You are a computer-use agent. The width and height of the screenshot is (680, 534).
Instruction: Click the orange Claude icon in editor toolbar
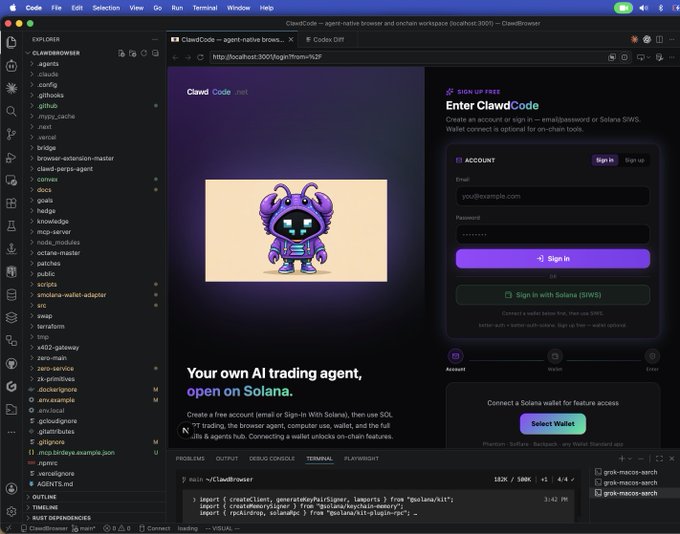pos(634,39)
